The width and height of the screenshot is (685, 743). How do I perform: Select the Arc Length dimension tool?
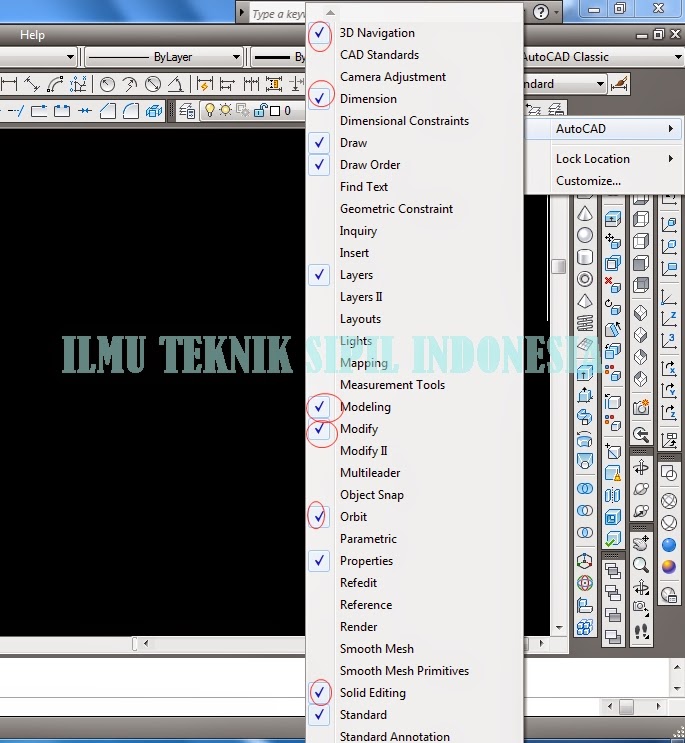point(55,85)
